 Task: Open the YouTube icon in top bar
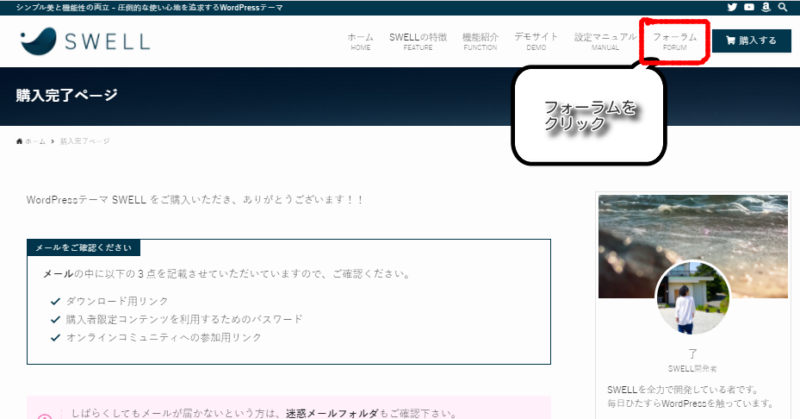[x=749, y=7]
